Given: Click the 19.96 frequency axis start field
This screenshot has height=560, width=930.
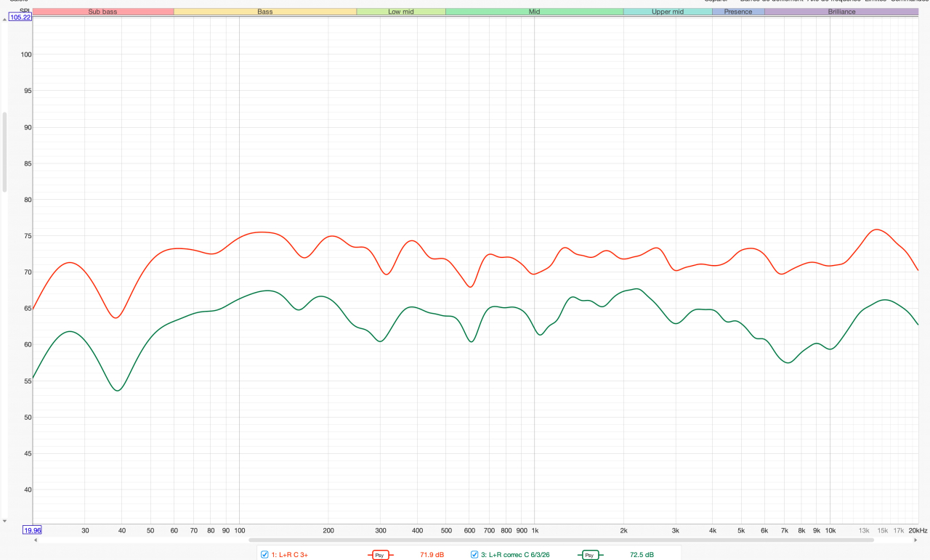Looking at the screenshot, I should pyautogui.click(x=32, y=530).
